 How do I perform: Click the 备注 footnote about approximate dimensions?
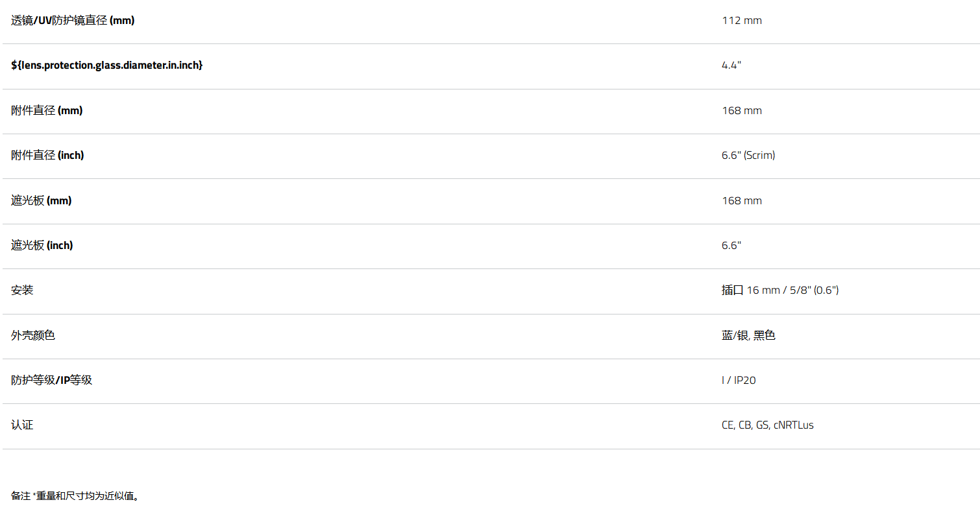pyautogui.click(x=75, y=497)
